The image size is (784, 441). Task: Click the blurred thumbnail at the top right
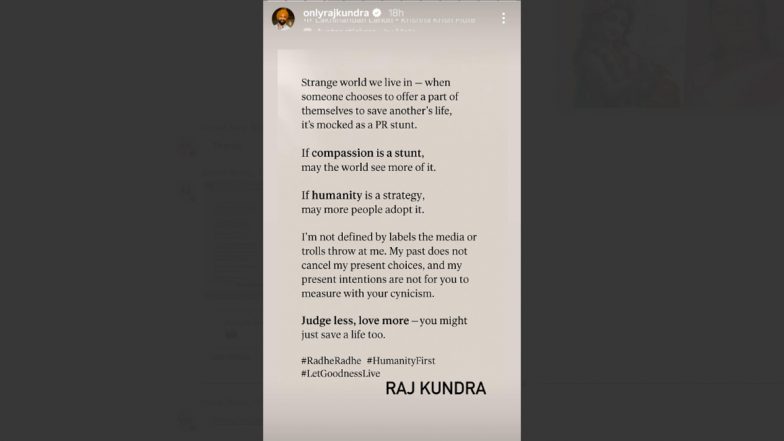pos(678,54)
